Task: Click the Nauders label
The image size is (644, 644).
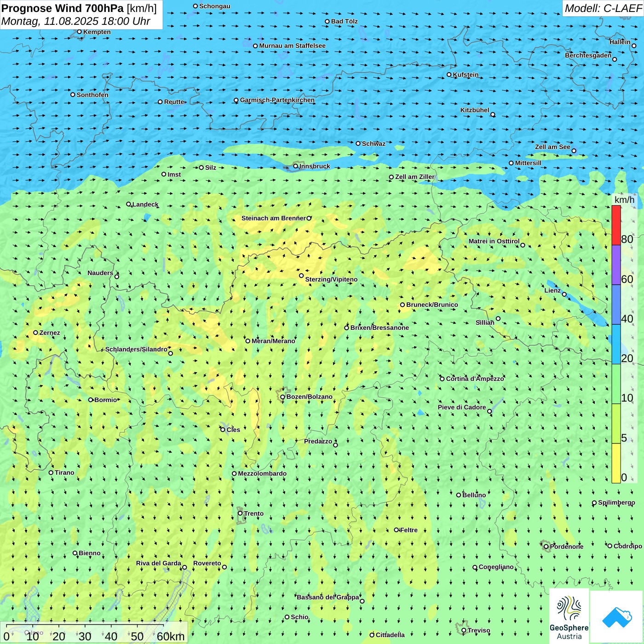Action: (100, 273)
